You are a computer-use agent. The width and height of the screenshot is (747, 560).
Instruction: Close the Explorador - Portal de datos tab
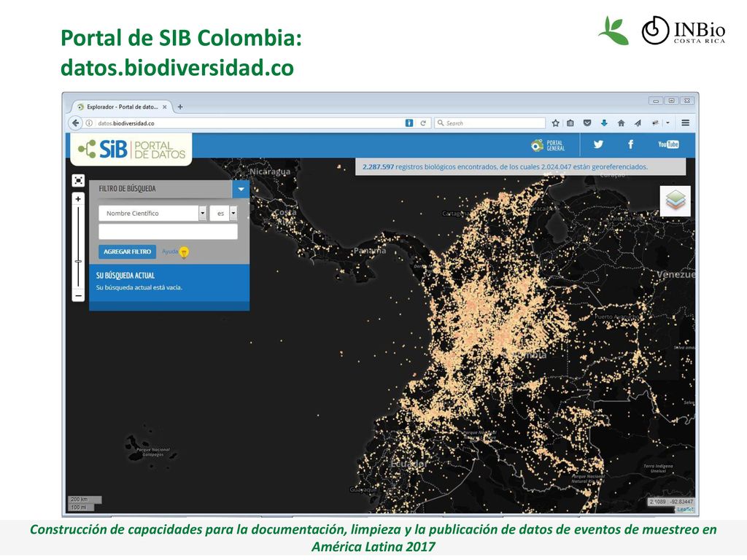click(164, 106)
